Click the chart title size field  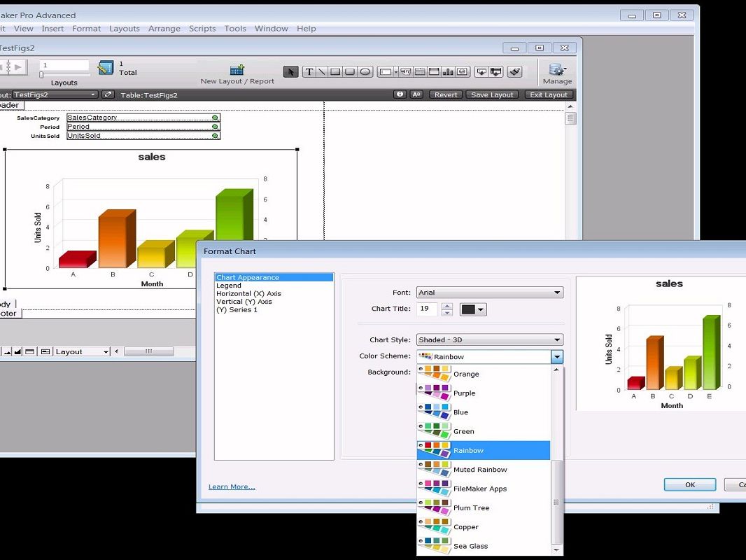(x=427, y=309)
